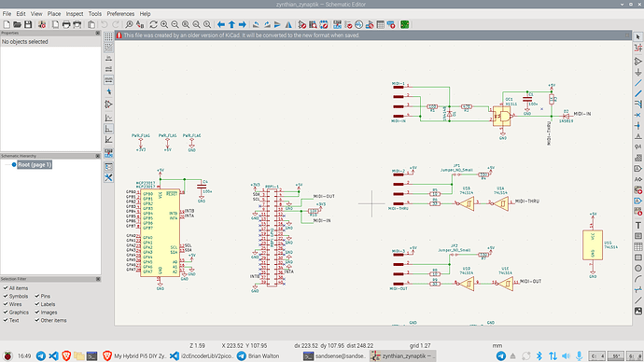Image resolution: width=644 pixels, height=362 pixels.
Task: Toggle grid display in left toolbar
Action: click(x=108, y=37)
